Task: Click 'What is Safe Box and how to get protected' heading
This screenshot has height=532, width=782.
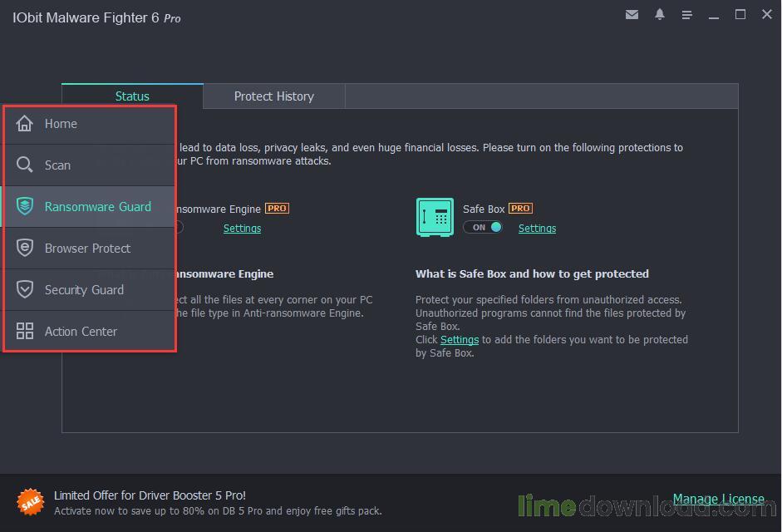Action: click(x=532, y=273)
